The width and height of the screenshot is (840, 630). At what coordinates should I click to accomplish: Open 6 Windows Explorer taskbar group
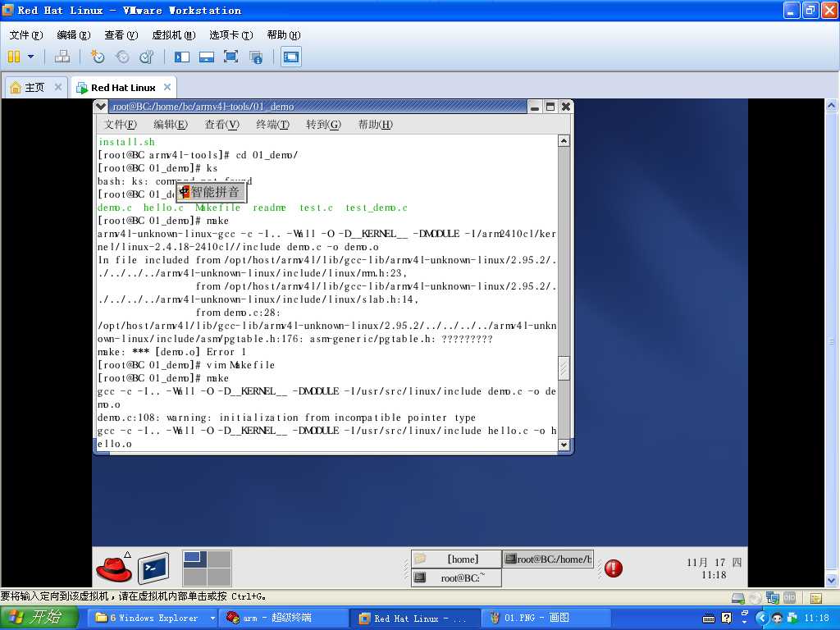[153, 619]
